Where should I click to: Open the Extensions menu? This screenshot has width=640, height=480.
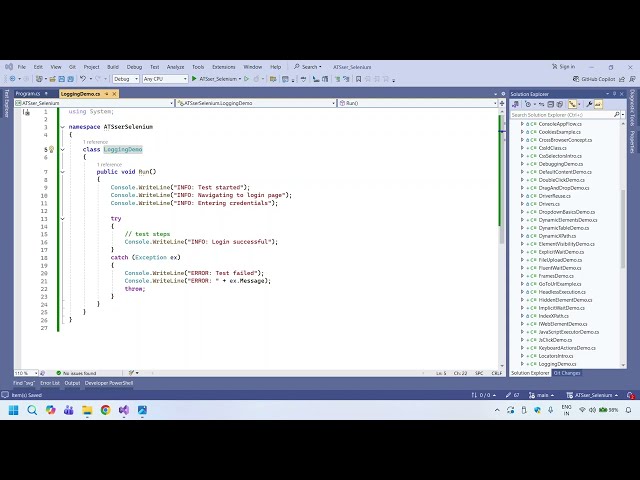point(224,67)
